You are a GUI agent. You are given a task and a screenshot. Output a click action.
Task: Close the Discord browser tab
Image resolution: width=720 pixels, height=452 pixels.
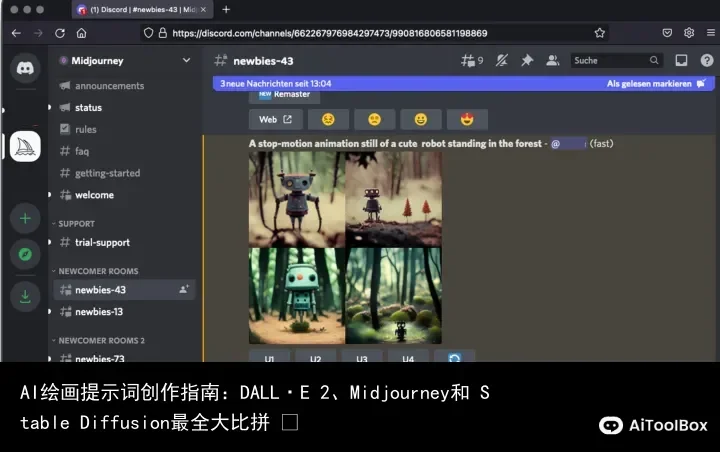pyautogui.click(x=203, y=10)
